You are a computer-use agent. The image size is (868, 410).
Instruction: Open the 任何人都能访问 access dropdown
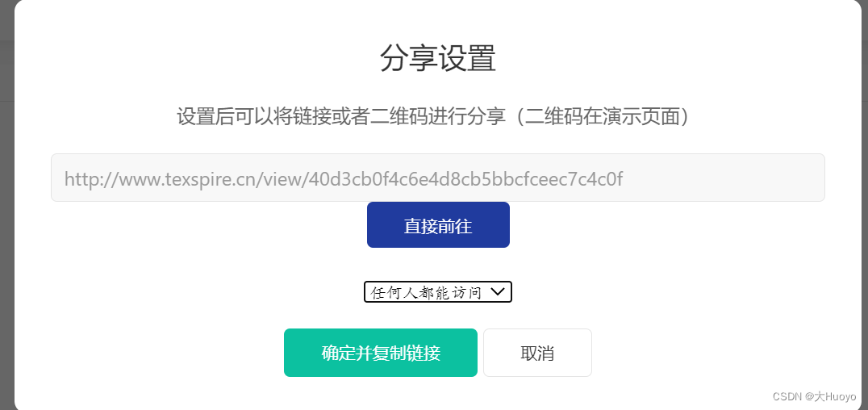click(x=438, y=292)
